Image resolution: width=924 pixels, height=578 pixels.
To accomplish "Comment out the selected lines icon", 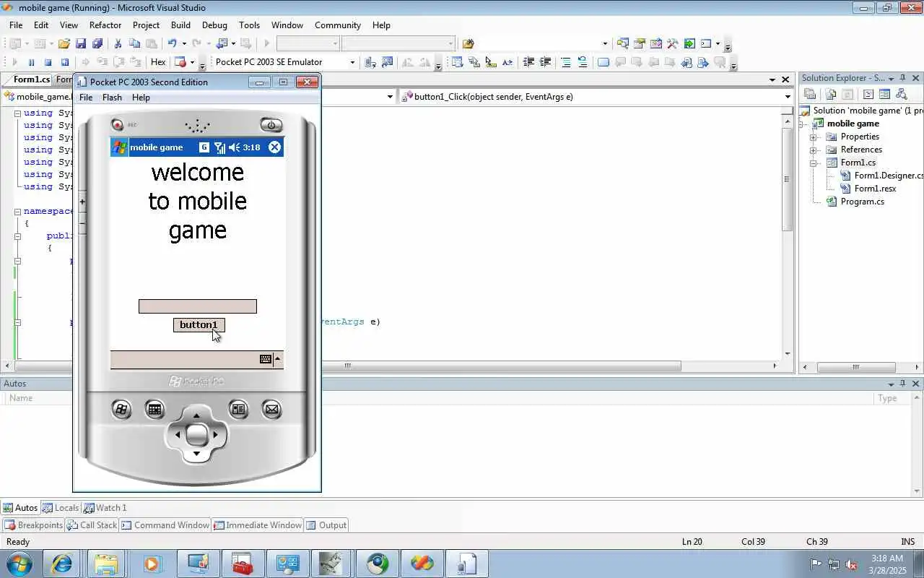I will (x=566, y=63).
